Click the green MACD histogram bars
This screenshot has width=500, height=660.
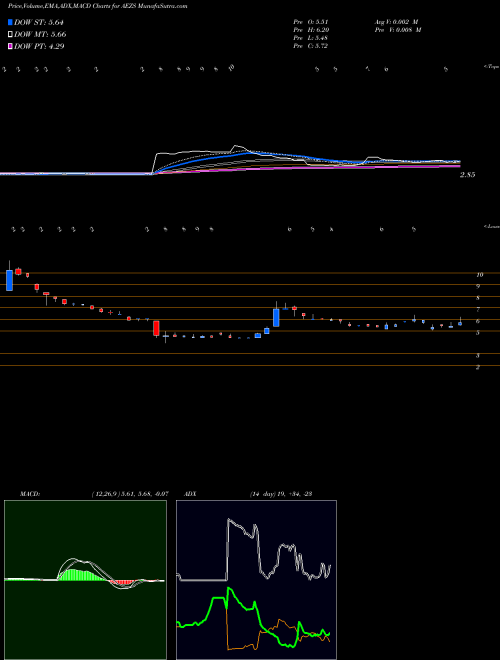80,575
